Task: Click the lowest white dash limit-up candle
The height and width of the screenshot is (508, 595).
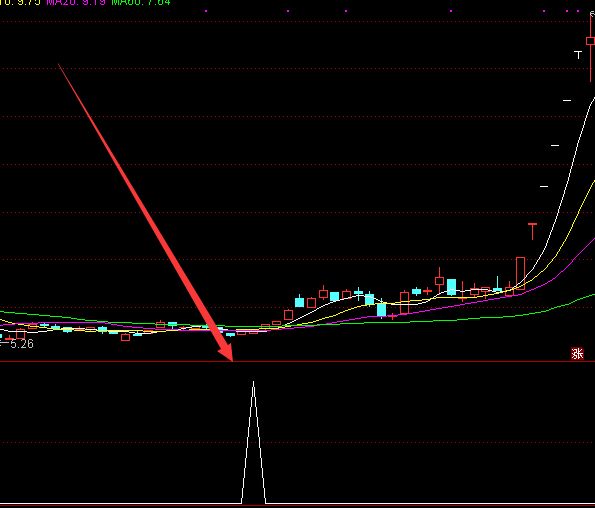Action: point(544,186)
